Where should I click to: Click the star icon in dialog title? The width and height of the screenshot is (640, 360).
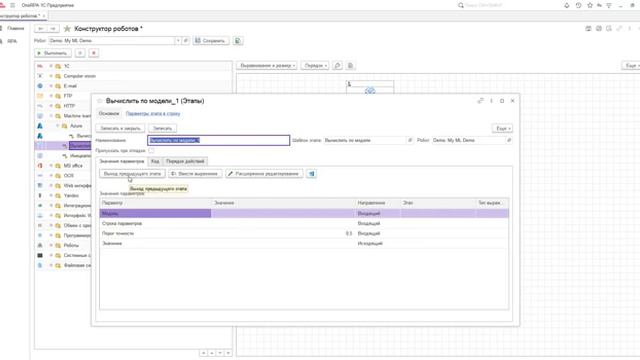tap(100, 101)
